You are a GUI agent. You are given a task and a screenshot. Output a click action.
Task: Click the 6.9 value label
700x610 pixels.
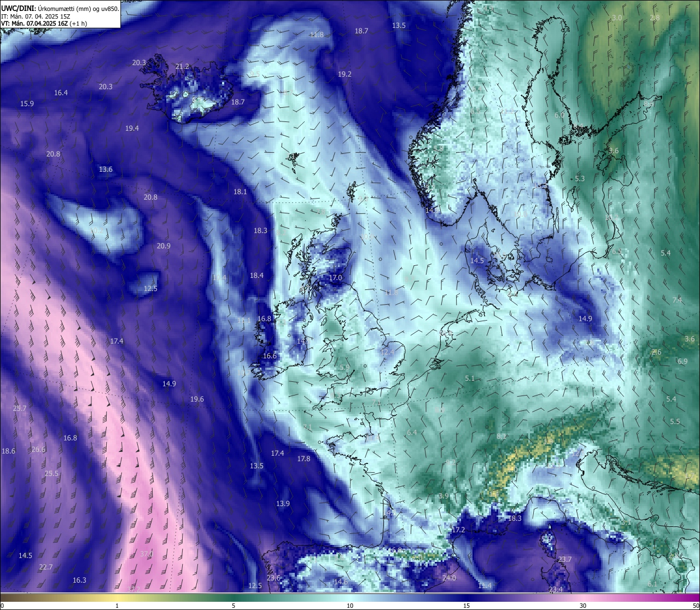tap(682, 361)
